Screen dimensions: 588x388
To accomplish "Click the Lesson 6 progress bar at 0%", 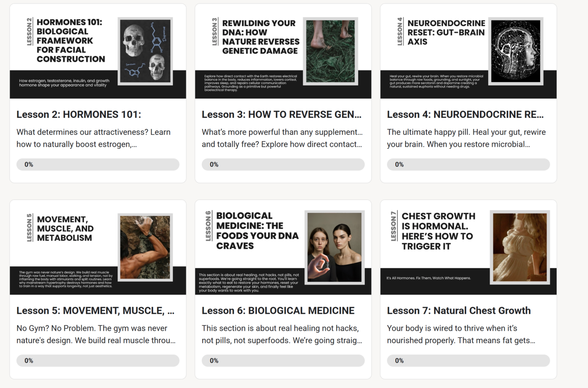I will tap(283, 361).
